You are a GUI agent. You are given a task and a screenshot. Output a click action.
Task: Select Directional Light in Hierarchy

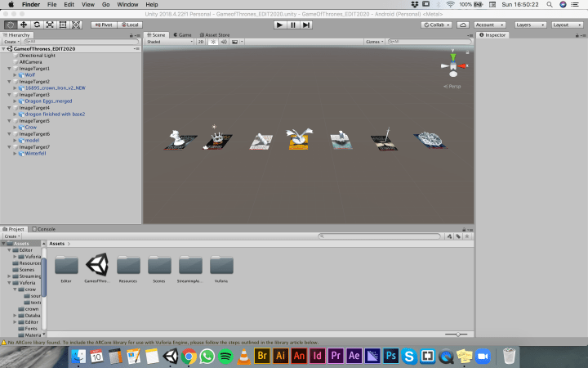tap(37, 56)
